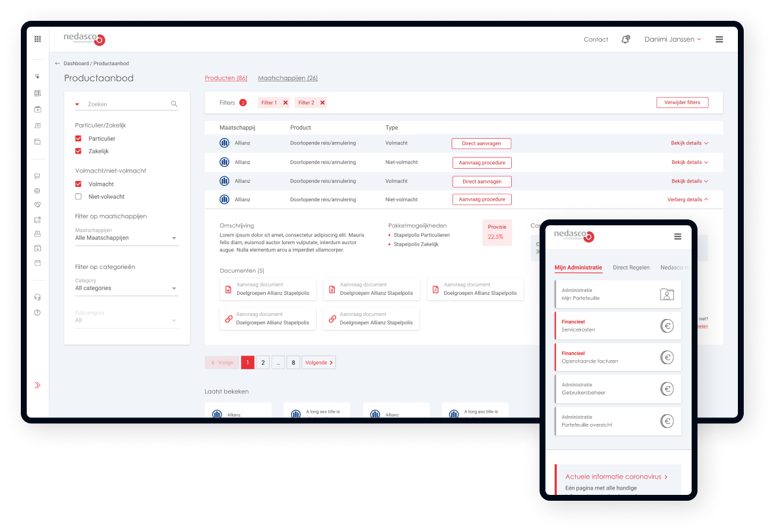Uncheck the Zakelijk checkbox
Screen dimensions: 775x532
(78, 151)
